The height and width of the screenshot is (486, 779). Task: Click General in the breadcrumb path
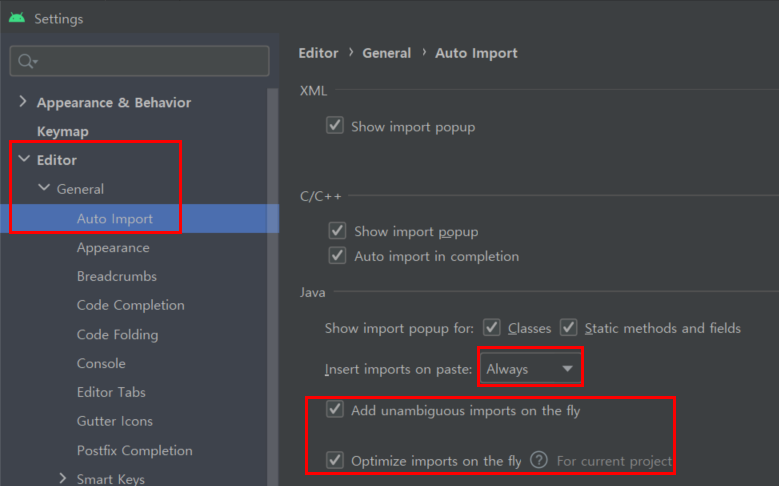click(x=387, y=53)
